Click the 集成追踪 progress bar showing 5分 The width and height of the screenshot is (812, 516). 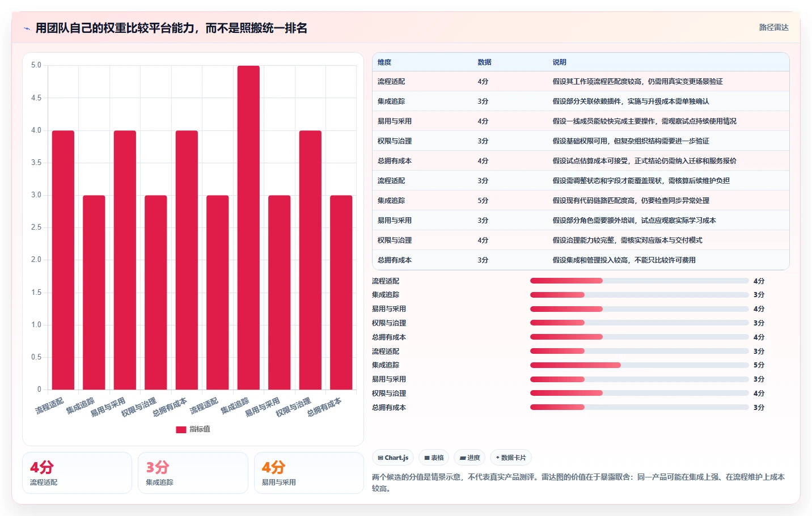[x=640, y=365]
